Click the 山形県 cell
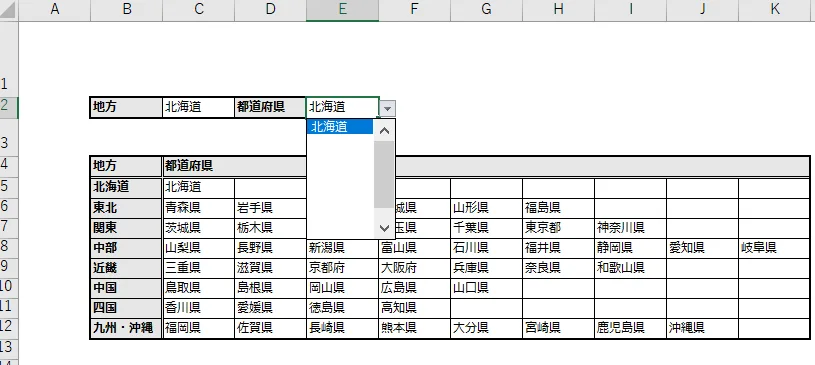The image size is (815, 365). coord(487,208)
